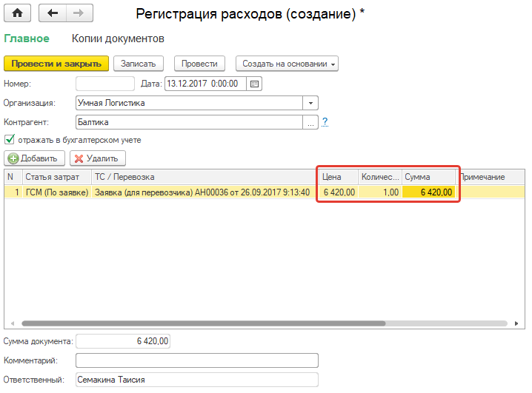Click the Ответственный field 'Семакина Таисия'
Screen dimensions: 532x393
click(x=197, y=380)
